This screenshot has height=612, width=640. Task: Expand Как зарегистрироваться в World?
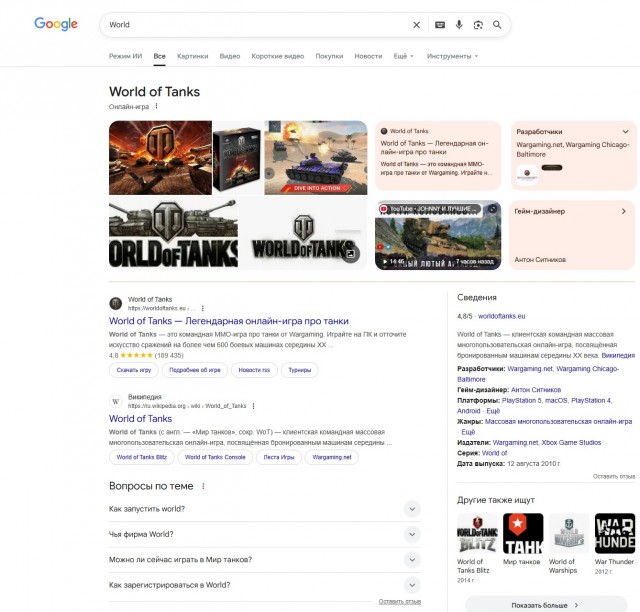click(x=264, y=585)
